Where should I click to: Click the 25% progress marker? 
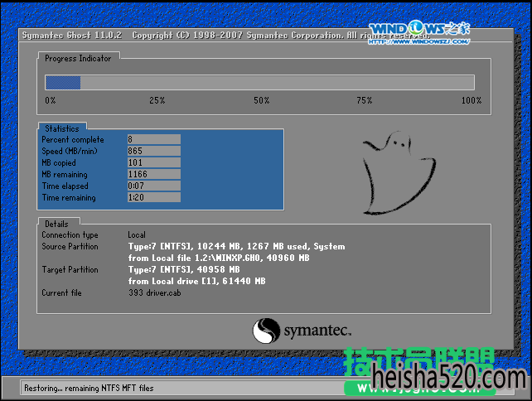(157, 100)
